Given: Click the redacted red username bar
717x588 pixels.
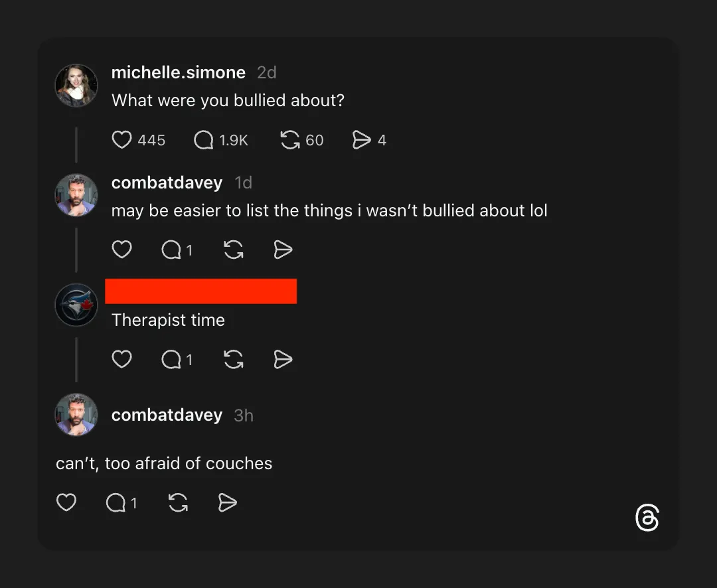Looking at the screenshot, I should point(200,291).
